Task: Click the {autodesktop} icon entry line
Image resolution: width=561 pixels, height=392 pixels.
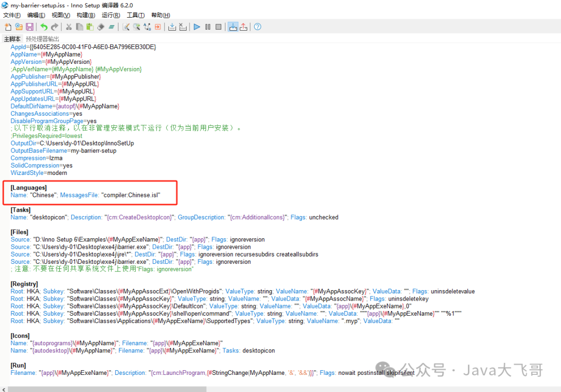Action: [x=143, y=350]
